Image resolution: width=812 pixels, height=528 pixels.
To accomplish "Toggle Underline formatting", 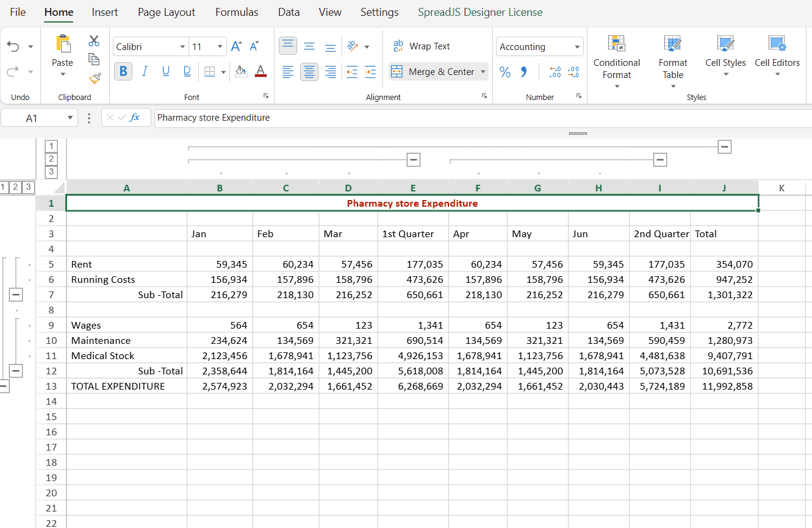I will [x=166, y=72].
